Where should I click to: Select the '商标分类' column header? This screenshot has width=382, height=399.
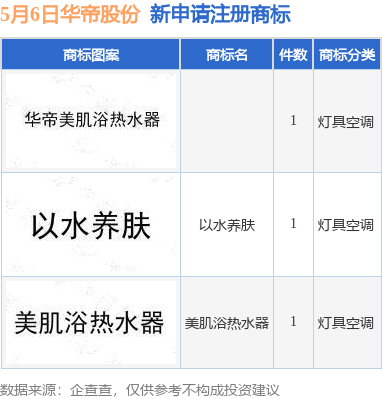coord(347,54)
